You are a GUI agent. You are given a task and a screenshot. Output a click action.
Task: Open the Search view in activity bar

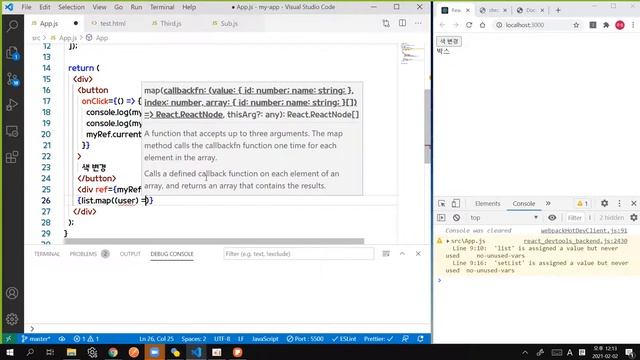(x=12, y=26)
